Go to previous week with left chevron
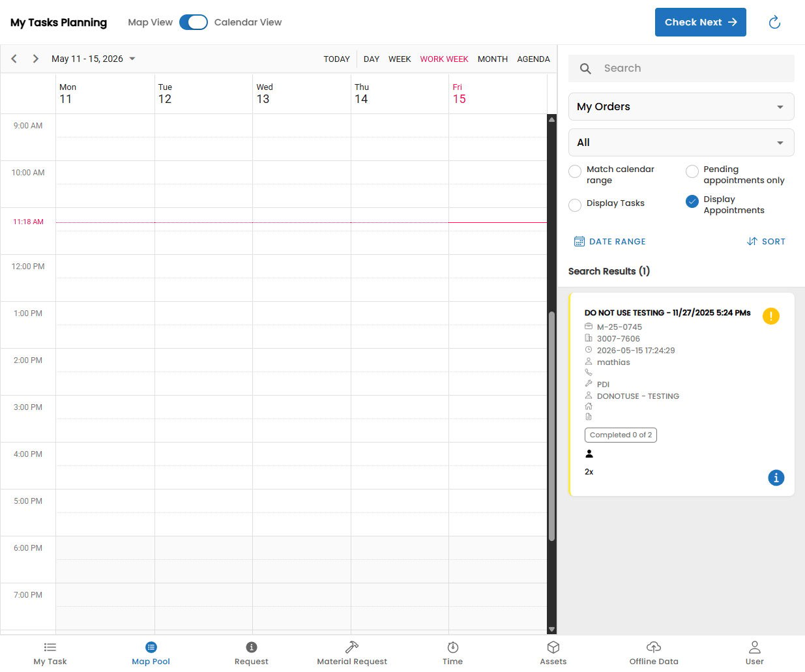The image size is (805, 672). pyautogui.click(x=14, y=59)
